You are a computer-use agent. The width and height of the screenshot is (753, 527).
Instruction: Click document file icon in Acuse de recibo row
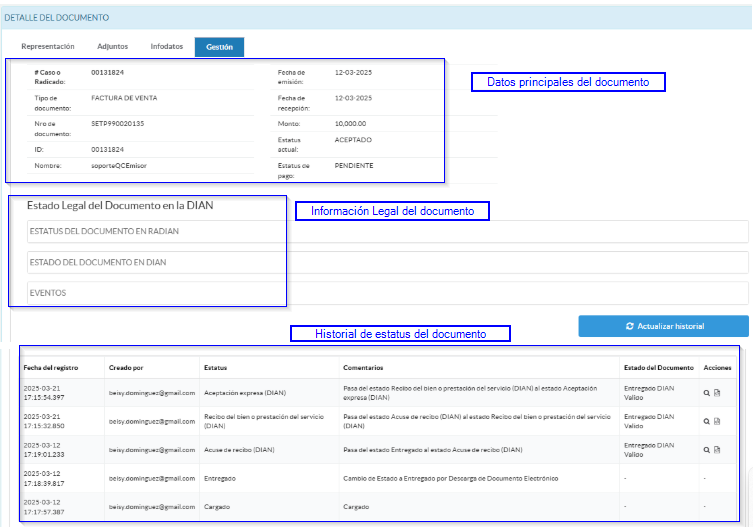point(717,450)
